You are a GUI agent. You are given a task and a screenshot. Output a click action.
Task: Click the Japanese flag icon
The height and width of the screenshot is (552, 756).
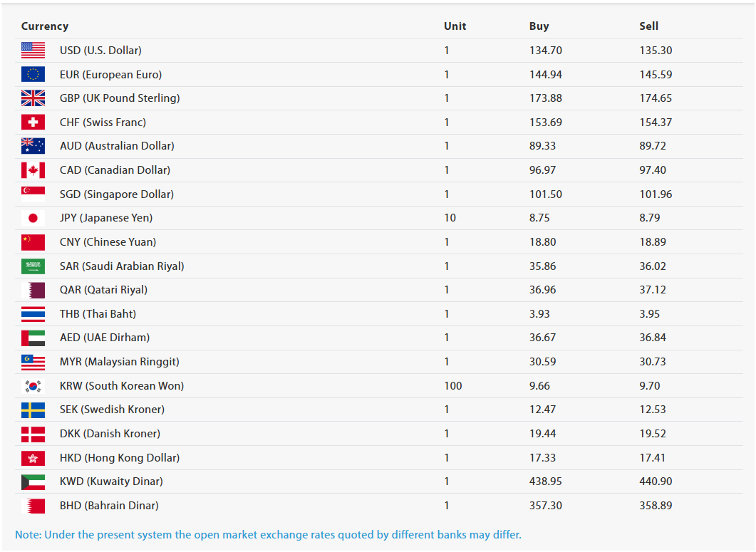(x=33, y=218)
